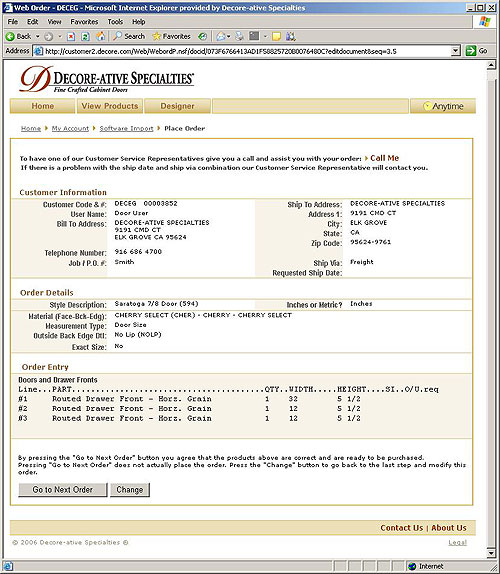The image size is (500, 574).
Task: Click the Legal footer link
Action: [458, 543]
